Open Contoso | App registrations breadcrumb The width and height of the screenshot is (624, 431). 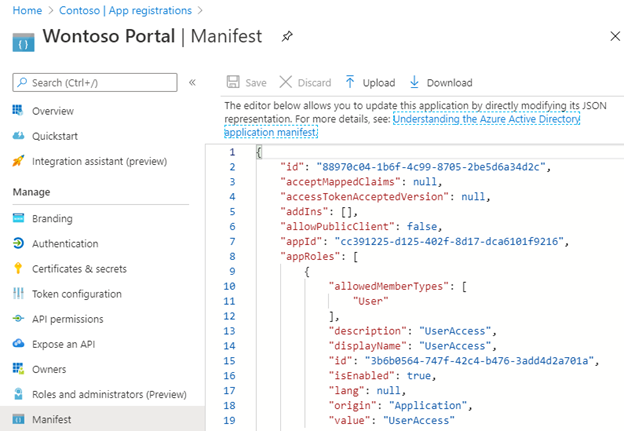pos(125,10)
